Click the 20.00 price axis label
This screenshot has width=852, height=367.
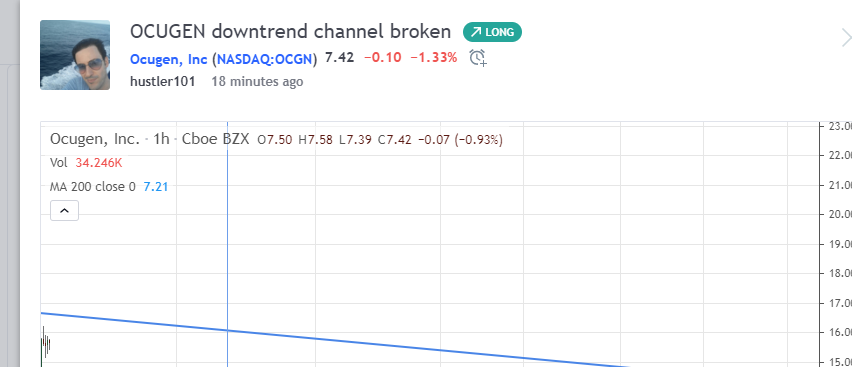[838, 215]
